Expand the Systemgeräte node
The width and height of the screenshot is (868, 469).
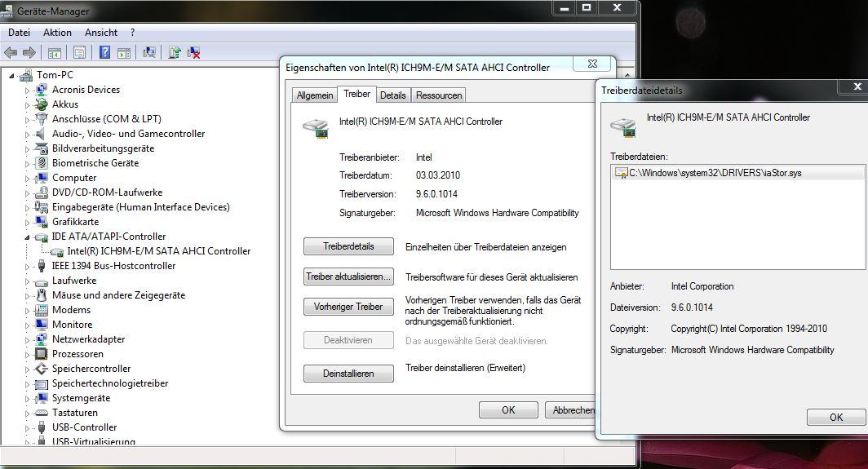point(27,399)
